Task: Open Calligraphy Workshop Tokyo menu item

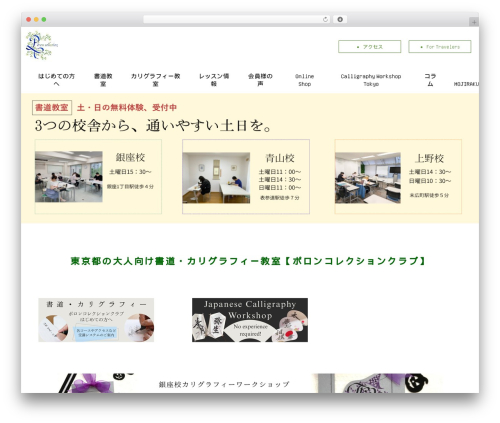Action: [371, 80]
